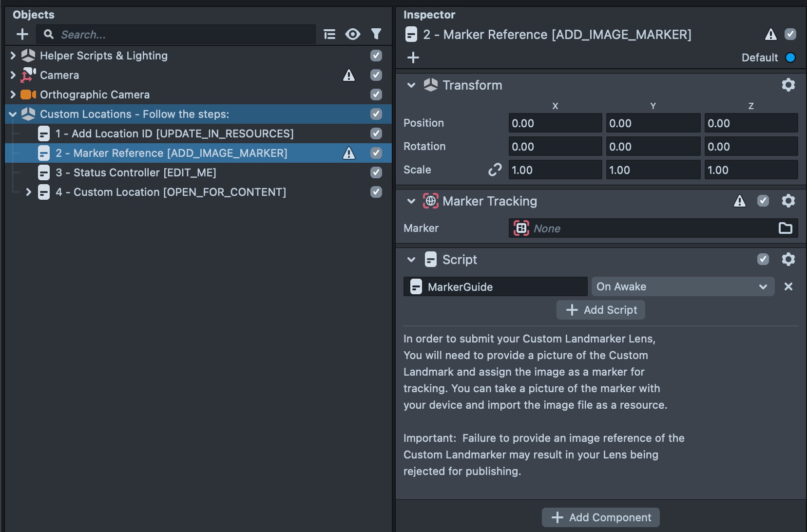This screenshot has width=807, height=532.
Task: Open Marker Tracking settings gear
Action: tap(789, 201)
